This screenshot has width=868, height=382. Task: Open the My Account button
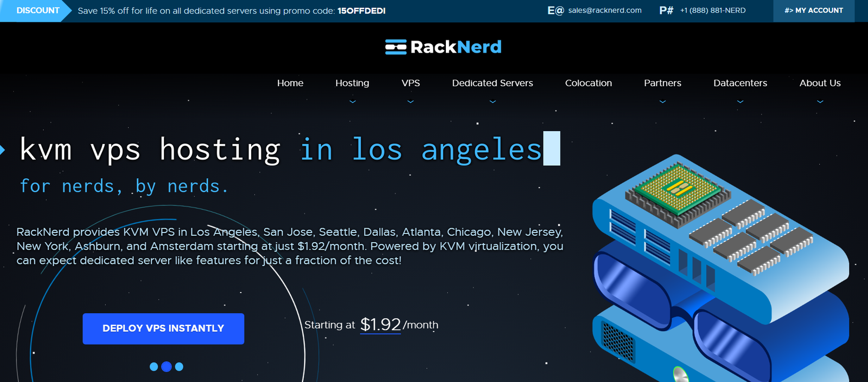click(x=814, y=10)
